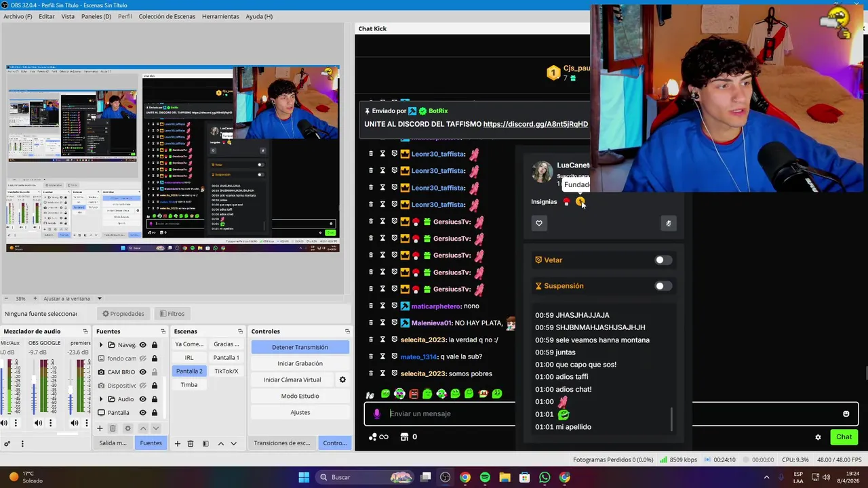The width and height of the screenshot is (868, 488).
Task: Hide the Pantalla source
Action: tap(142, 413)
